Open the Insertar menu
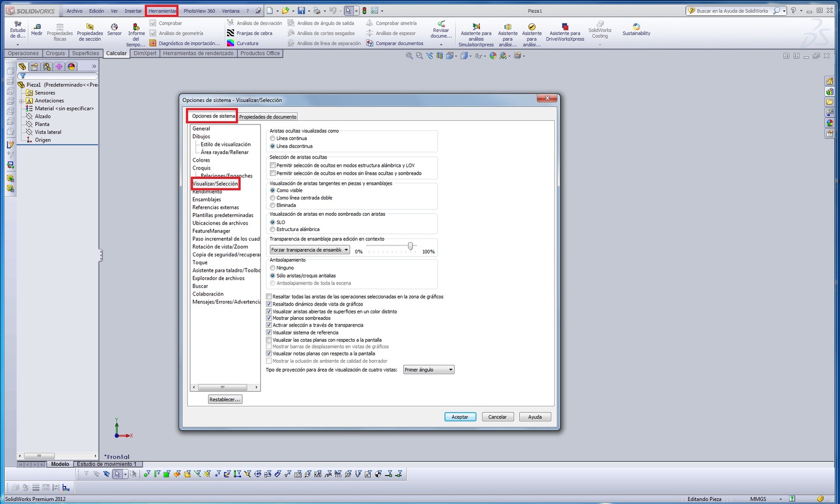The image size is (840, 504). (133, 10)
